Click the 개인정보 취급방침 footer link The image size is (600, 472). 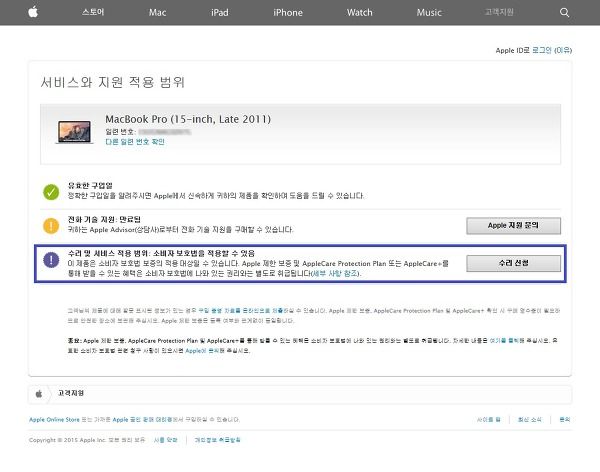pyautogui.click(x=217, y=440)
